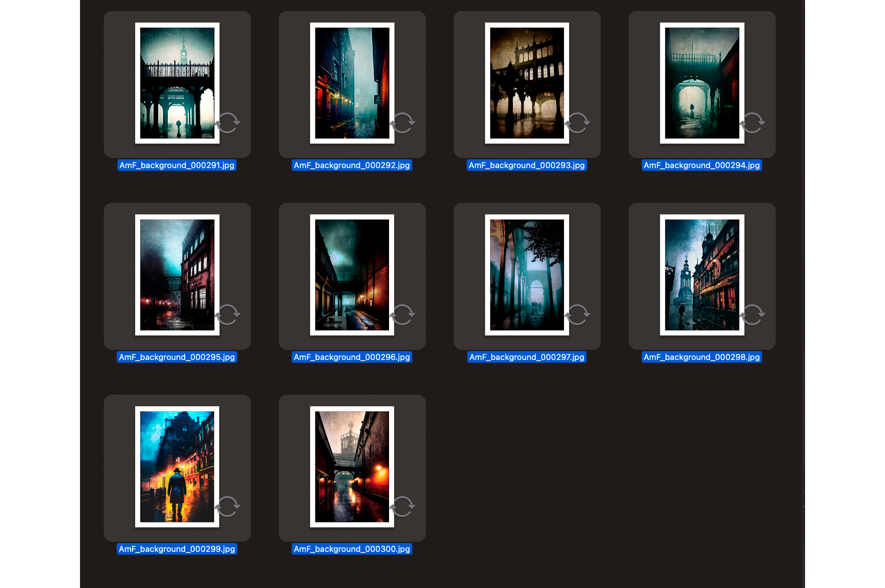Select the sepia gothic arches thumbnail 000293
This screenshot has height=588, width=885.
coord(527,83)
